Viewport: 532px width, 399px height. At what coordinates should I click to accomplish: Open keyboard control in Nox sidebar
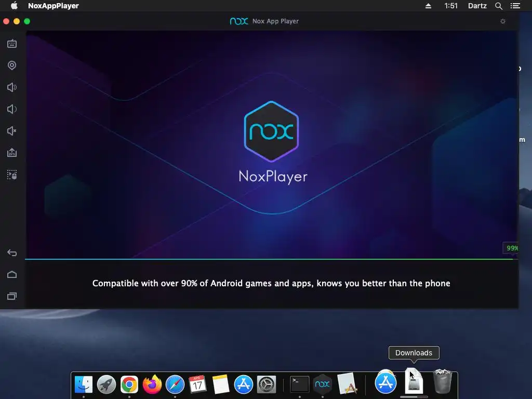[x=12, y=44]
